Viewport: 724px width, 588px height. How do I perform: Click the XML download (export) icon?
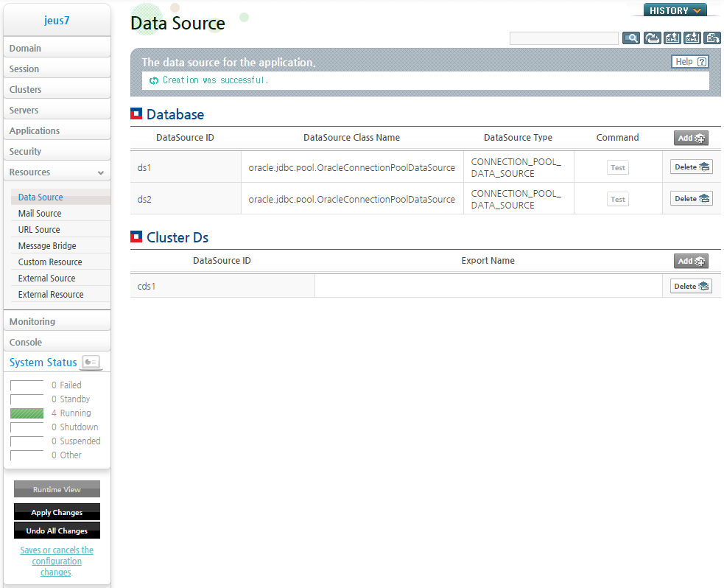[692, 38]
